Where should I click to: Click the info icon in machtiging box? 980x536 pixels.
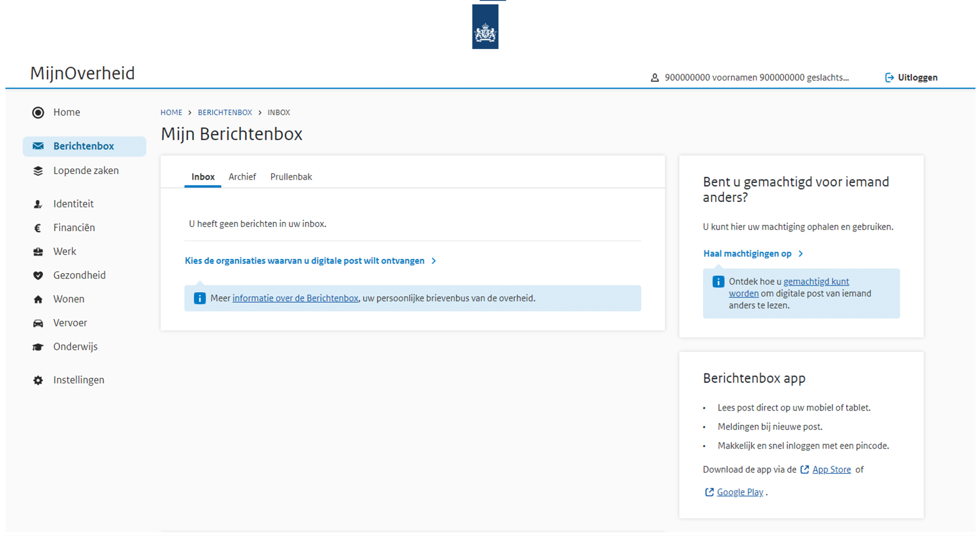[718, 282]
